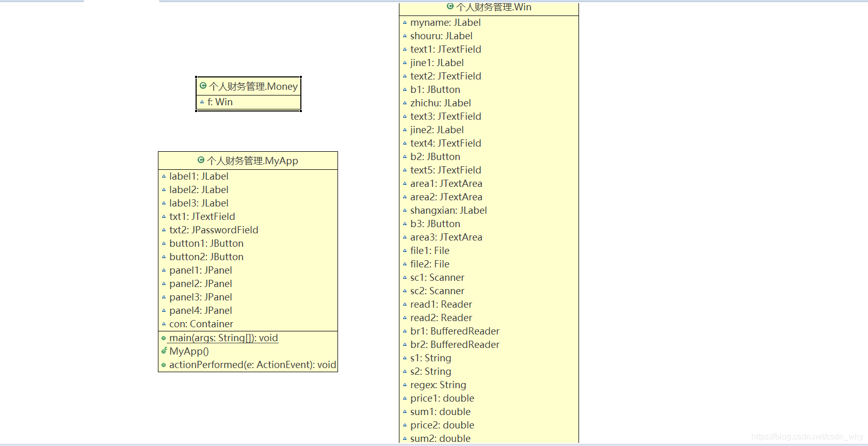Click the field icon beside area1: JTextArea
Viewport: 868px width, 446px height.
pos(405,184)
